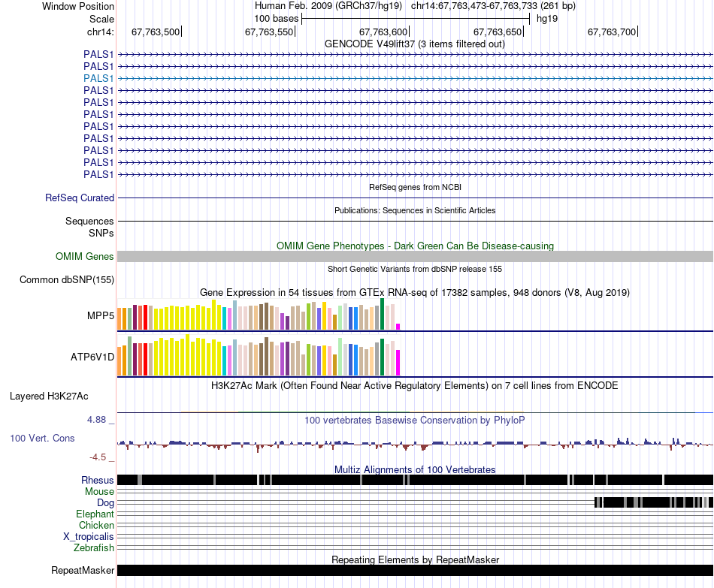Click the 67,763,650 ruler position
This screenshot has height=588, width=714.
pyautogui.click(x=498, y=32)
